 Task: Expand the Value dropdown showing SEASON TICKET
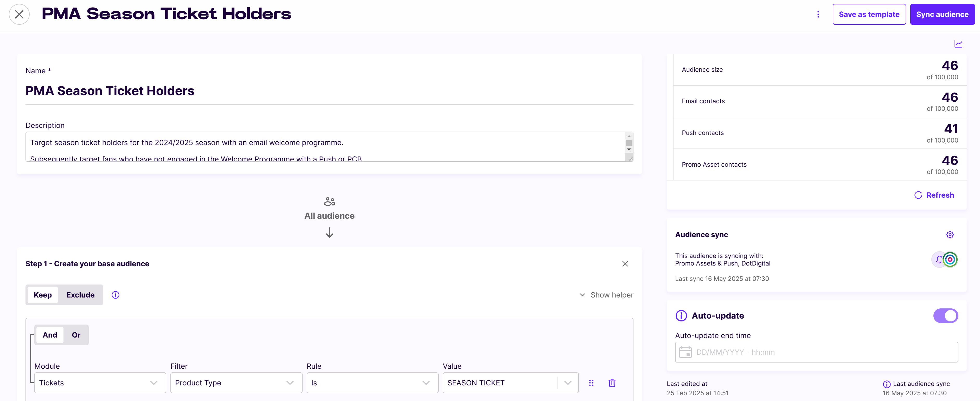tap(568, 383)
